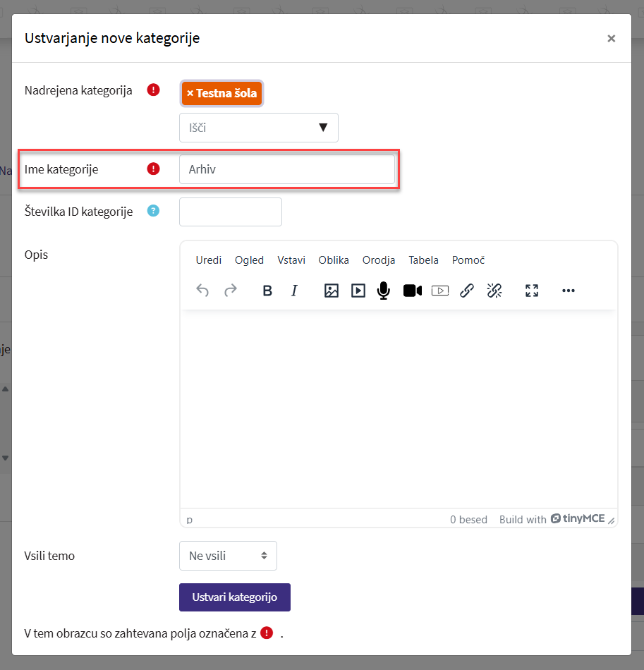This screenshot has height=670, width=644.
Task: Insert a link using the chain icon
Action: pos(466,291)
